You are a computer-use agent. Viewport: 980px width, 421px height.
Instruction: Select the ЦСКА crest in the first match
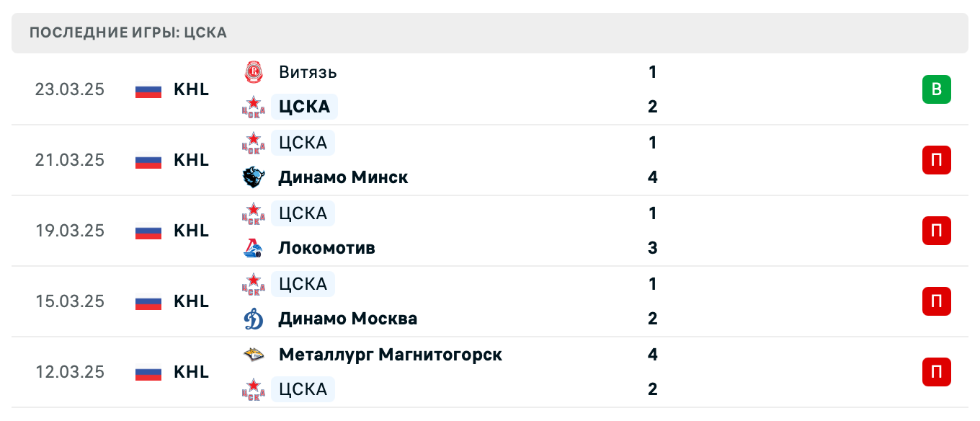pos(253,107)
